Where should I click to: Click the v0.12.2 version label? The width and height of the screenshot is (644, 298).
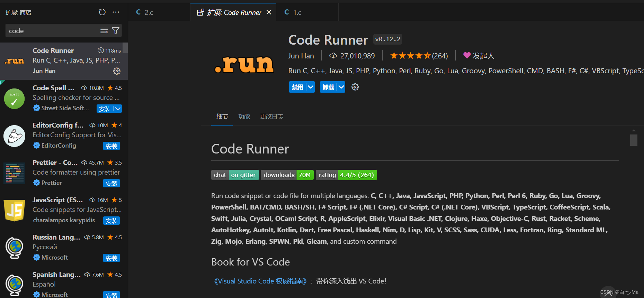point(388,39)
